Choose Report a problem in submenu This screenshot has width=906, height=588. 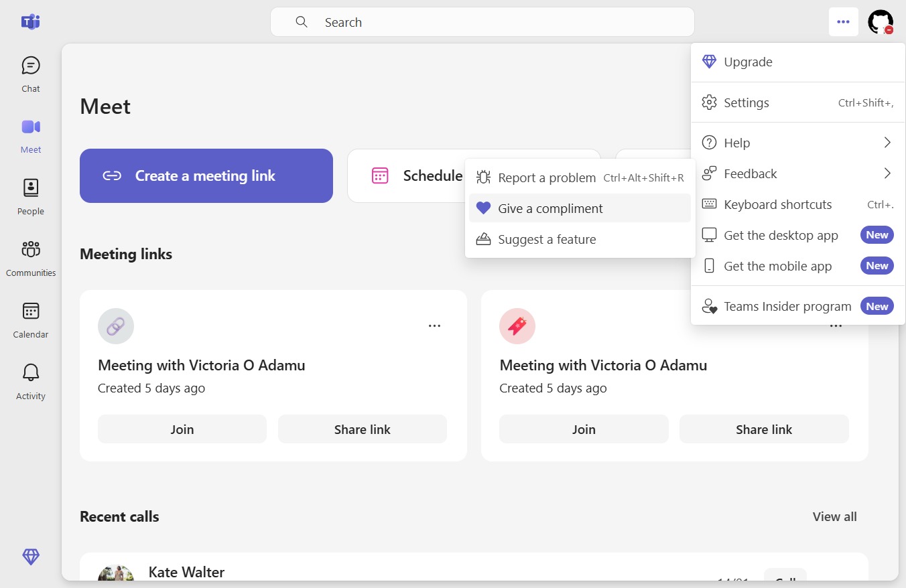point(580,177)
